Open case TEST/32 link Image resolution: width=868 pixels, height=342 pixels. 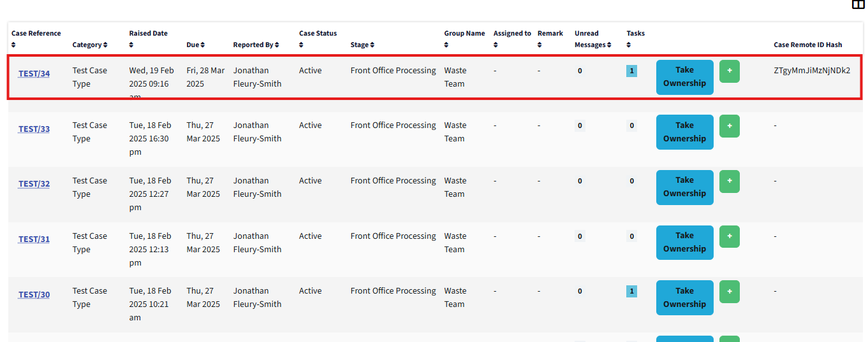tap(34, 184)
